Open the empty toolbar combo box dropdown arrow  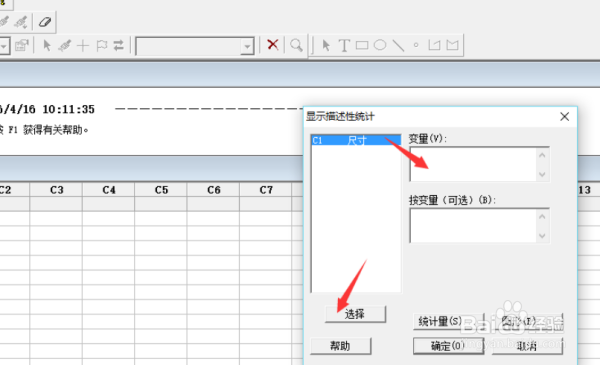(248, 47)
